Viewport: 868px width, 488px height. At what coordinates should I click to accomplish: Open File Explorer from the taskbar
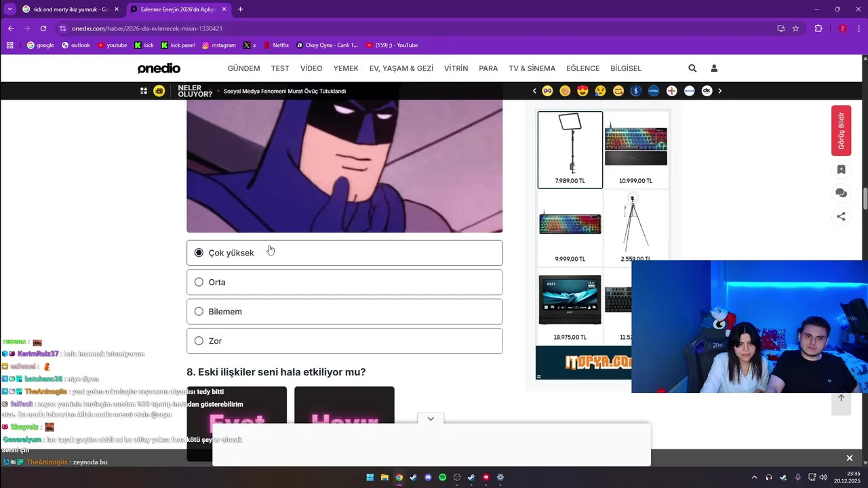[x=384, y=477]
